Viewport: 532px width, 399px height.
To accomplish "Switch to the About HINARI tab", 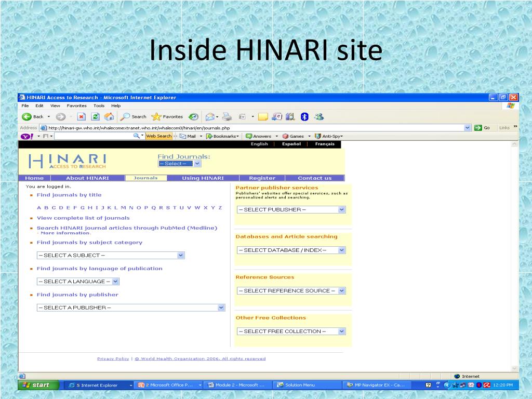I will [x=87, y=178].
